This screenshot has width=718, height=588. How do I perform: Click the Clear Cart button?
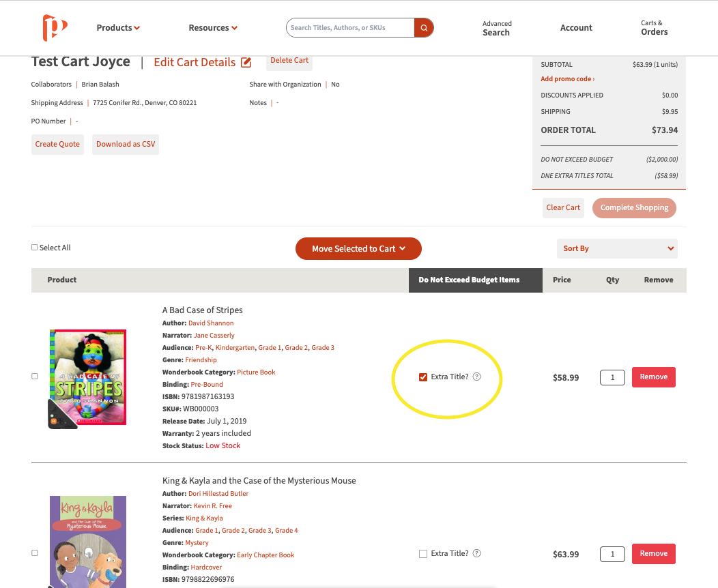pyautogui.click(x=563, y=208)
